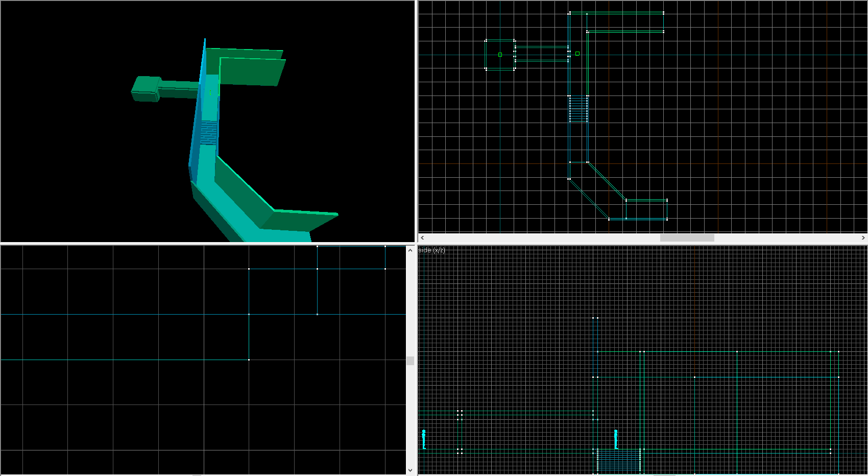Click the up chevron on the left viewport scrollbar

click(410, 251)
